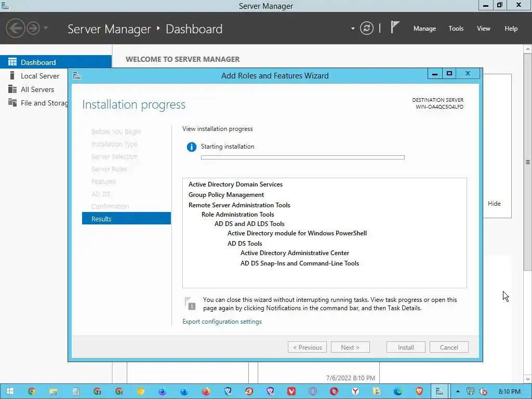The height and width of the screenshot is (399, 532).
Task: Minimize the Add Roles and Features Wizard
Action: [x=435, y=74]
